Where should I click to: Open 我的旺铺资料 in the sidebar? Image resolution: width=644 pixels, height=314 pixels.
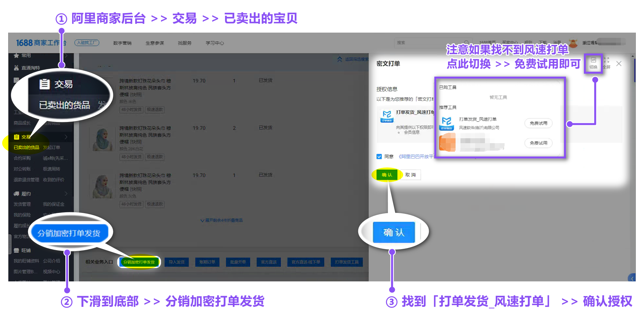[x=26, y=261]
